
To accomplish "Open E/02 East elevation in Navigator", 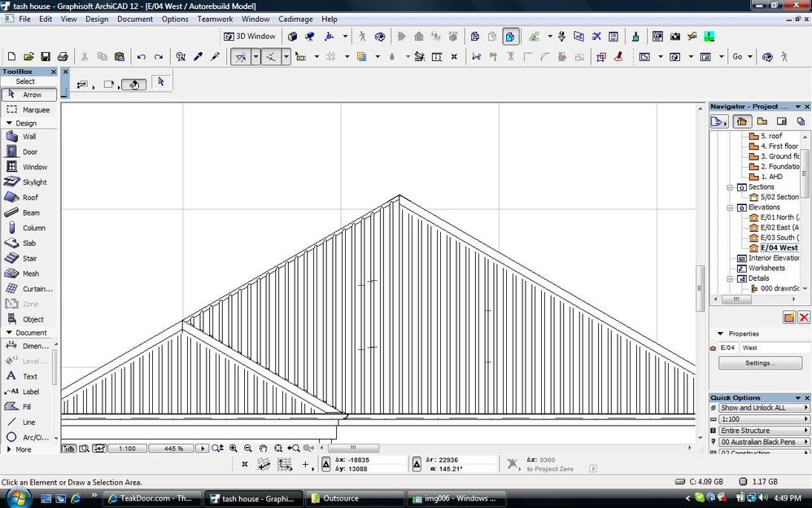I will [779, 228].
